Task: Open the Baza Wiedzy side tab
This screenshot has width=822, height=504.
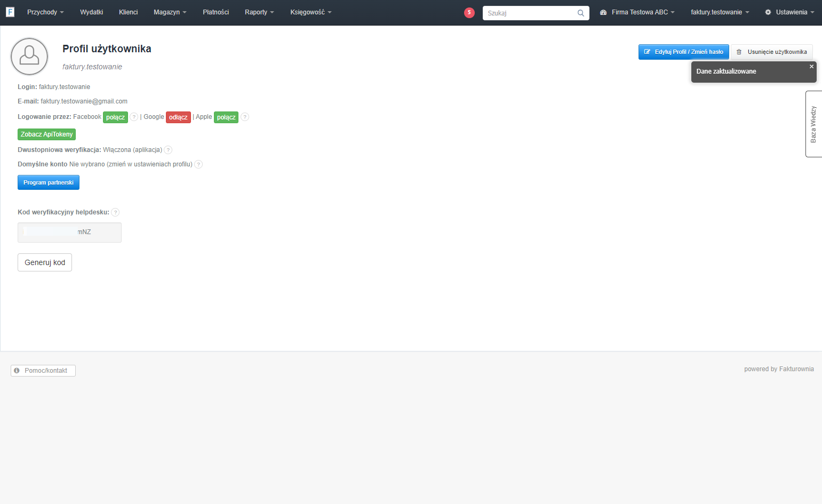Action: click(x=813, y=124)
